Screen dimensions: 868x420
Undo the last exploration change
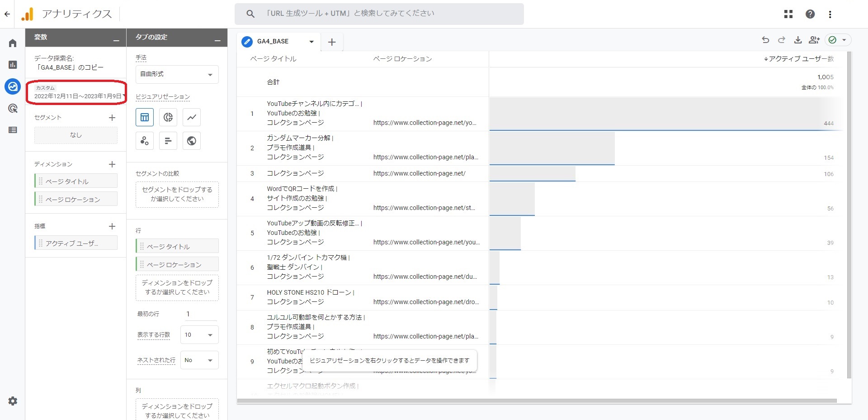click(765, 40)
